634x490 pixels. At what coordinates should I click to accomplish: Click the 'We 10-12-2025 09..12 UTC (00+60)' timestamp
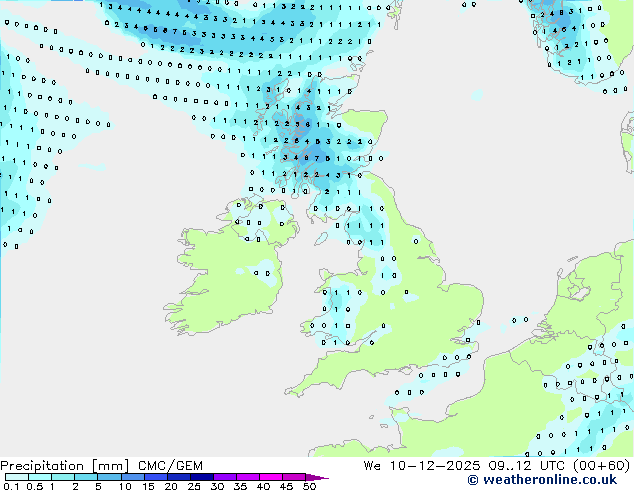click(x=497, y=466)
